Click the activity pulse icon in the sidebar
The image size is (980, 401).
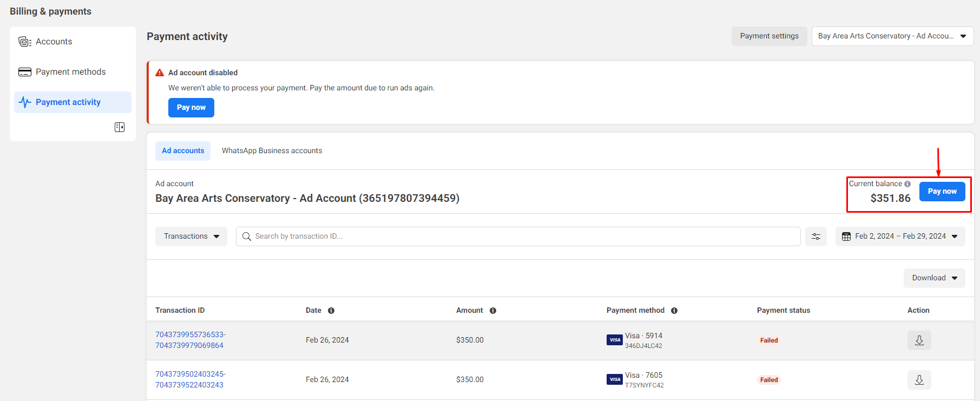coord(25,102)
